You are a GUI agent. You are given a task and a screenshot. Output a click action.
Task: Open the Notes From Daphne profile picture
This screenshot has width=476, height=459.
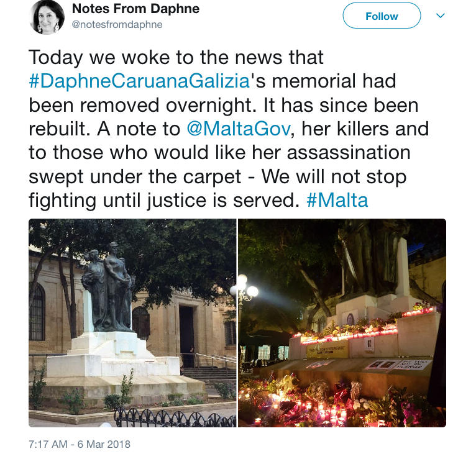pyautogui.click(x=47, y=17)
